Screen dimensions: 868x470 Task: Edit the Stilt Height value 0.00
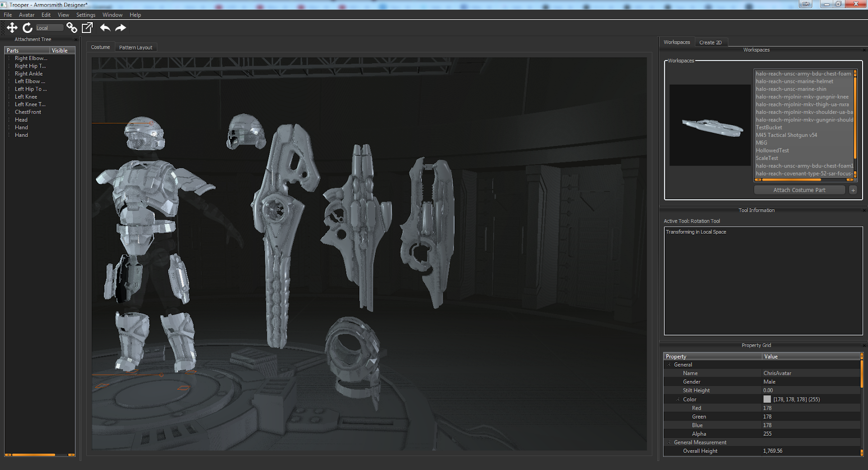pos(811,390)
